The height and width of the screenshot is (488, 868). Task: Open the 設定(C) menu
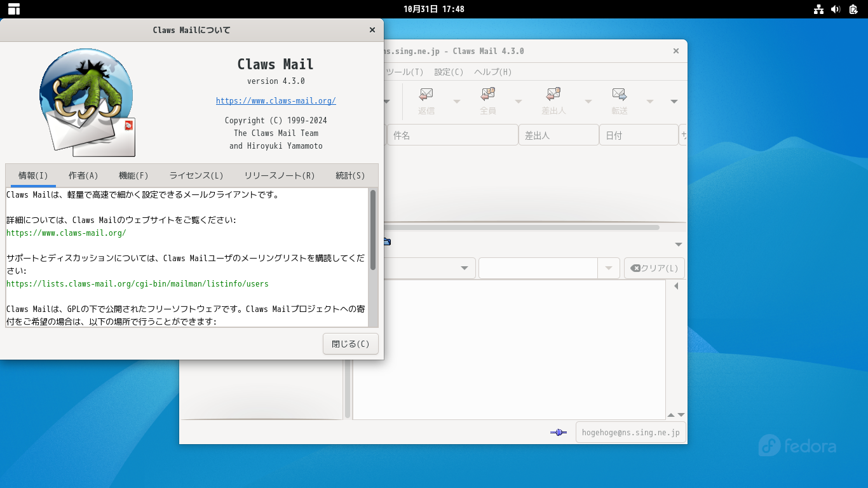point(449,72)
